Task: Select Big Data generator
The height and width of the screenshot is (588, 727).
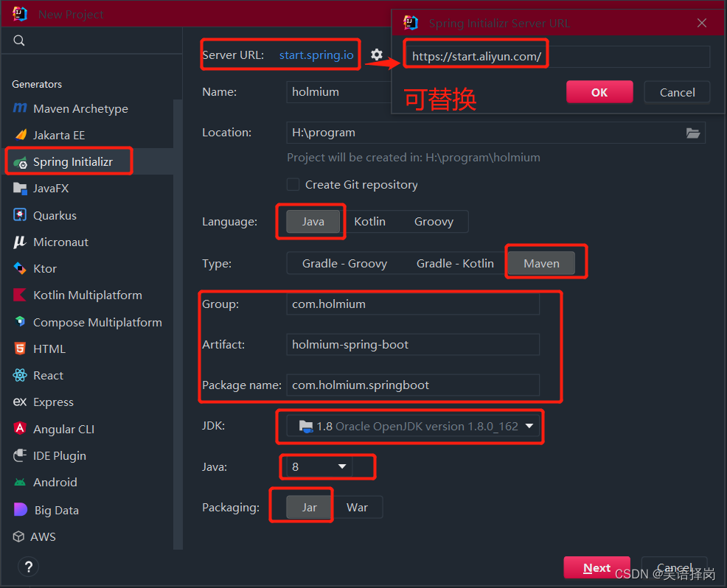Action: [x=57, y=510]
